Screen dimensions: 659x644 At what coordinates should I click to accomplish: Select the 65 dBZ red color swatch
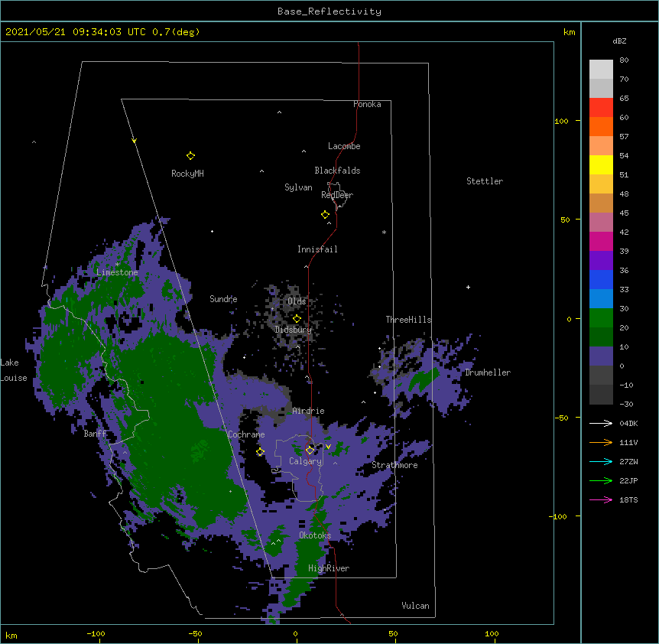click(601, 108)
